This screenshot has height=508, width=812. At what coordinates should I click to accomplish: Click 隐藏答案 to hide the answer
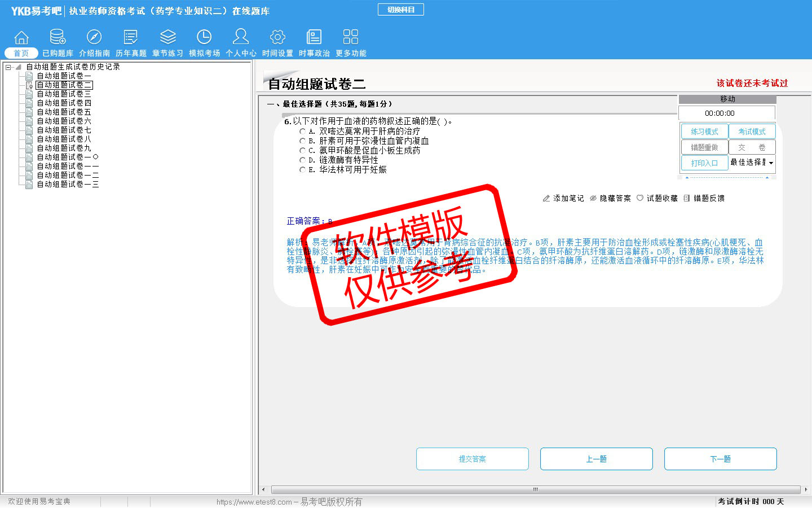pos(610,199)
